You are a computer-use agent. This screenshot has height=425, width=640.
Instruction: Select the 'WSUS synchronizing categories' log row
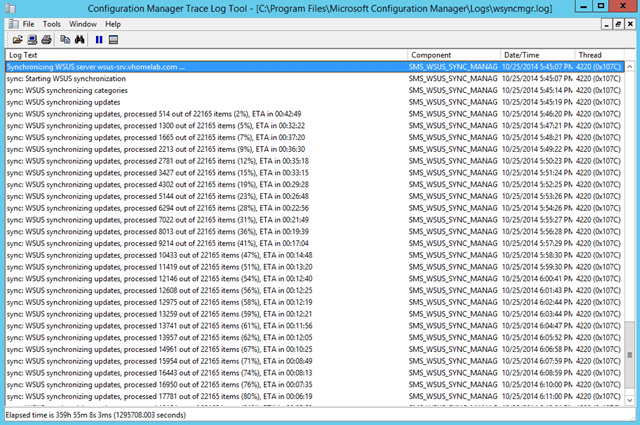coord(200,88)
